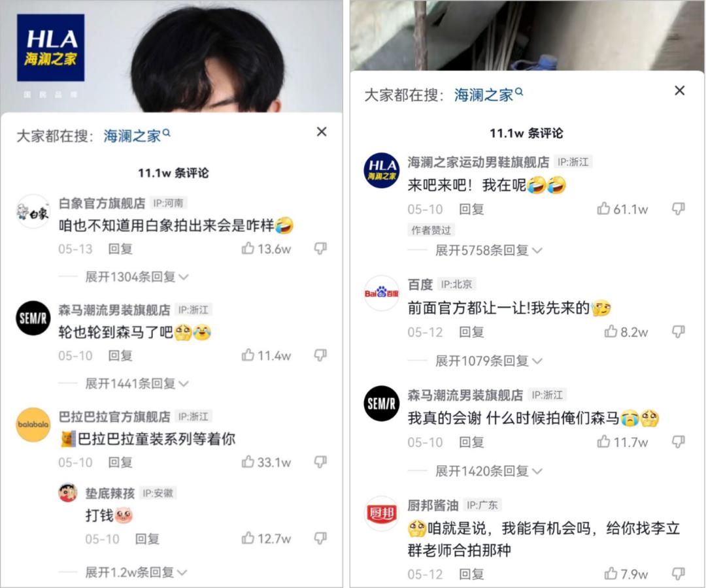Expand 5758 replies under 海澜之家 comment
This screenshot has height=588, width=706.
point(488,250)
